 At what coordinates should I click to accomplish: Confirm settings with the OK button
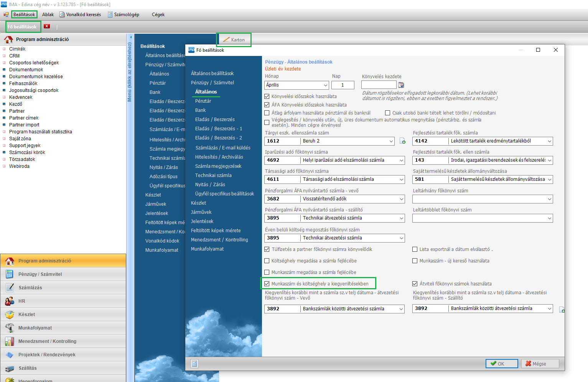pos(501,364)
